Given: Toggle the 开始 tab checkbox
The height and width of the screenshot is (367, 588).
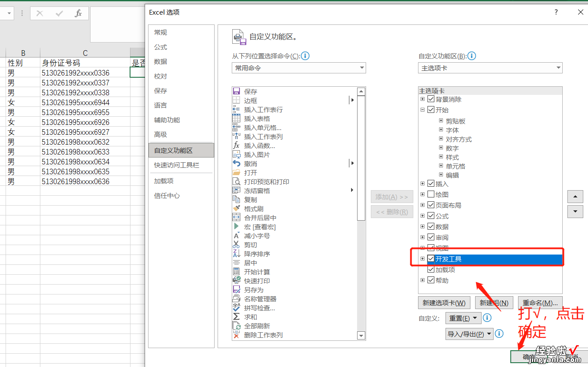Looking at the screenshot, I should pos(431,110).
